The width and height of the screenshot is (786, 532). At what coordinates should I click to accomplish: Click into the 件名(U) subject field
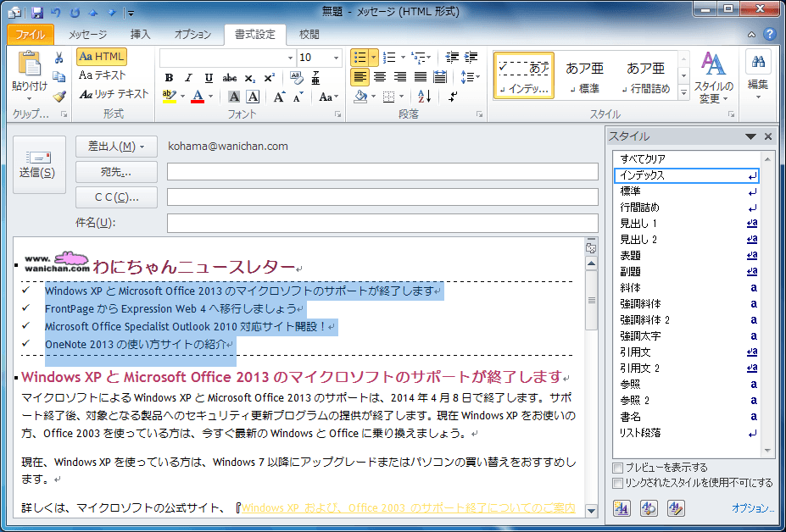click(382, 223)
